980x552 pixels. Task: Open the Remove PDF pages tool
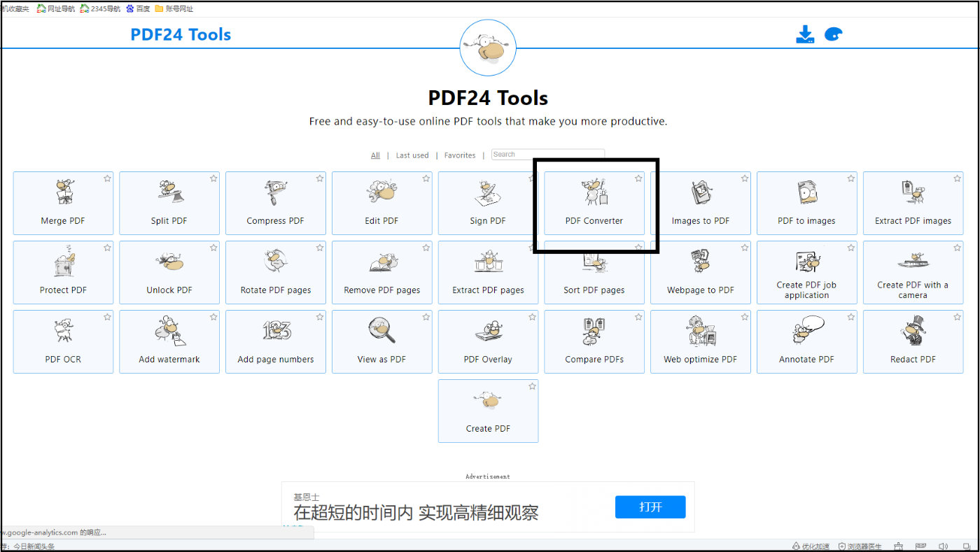tap(382, 272)
